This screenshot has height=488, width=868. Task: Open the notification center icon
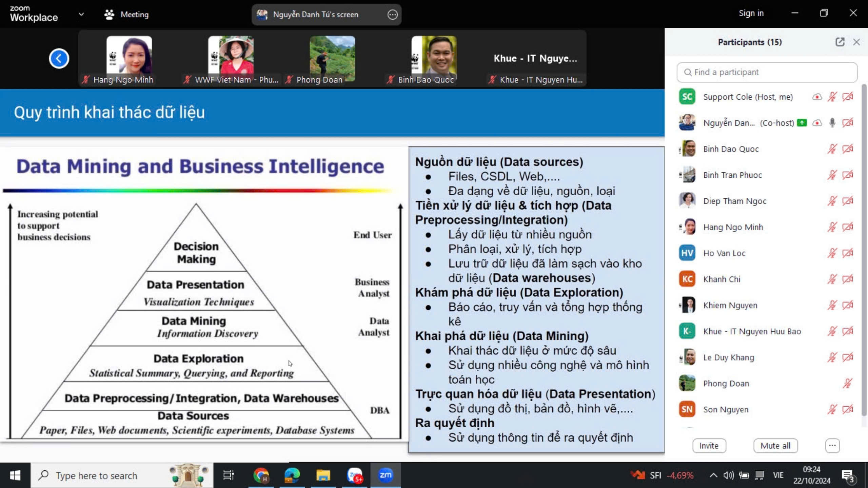point(849,476)
